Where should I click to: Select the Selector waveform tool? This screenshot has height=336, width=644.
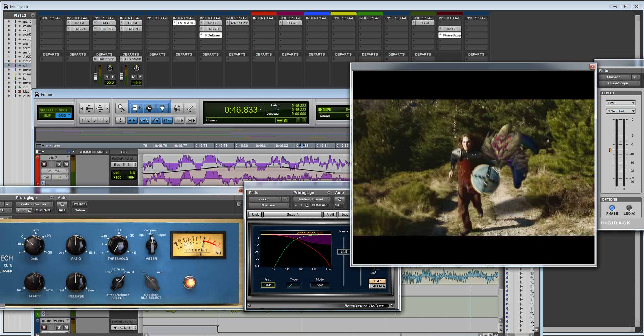coord(149,108)
